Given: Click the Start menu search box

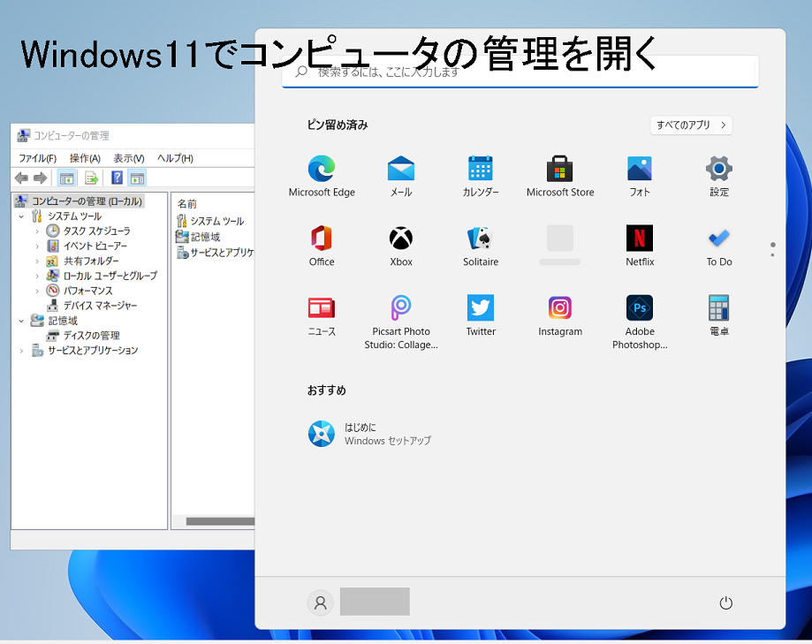Looking at the screenshot, I should pos(520,72).
